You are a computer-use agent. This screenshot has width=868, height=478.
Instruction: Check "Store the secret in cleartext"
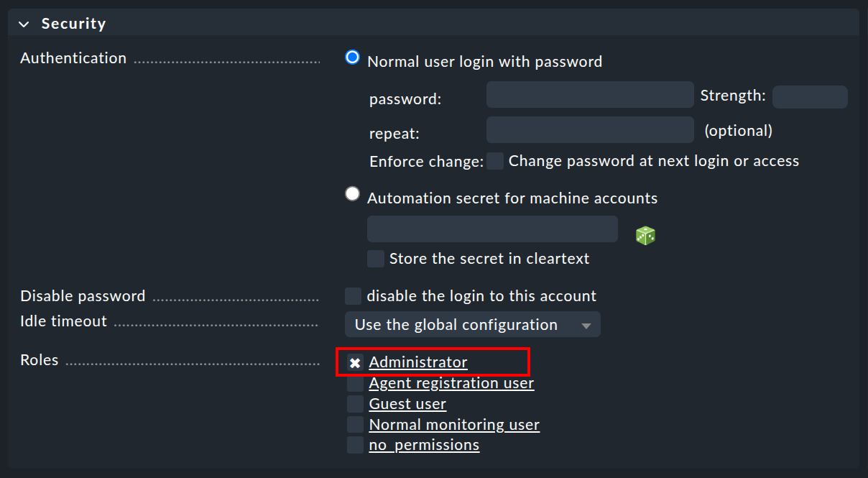pos(375,258)
